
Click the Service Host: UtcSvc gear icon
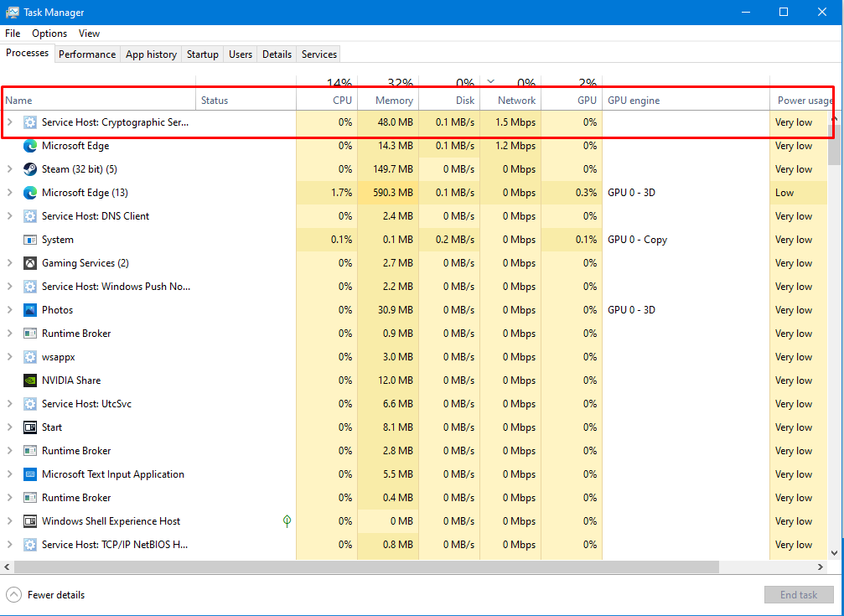tap(30, 404)
